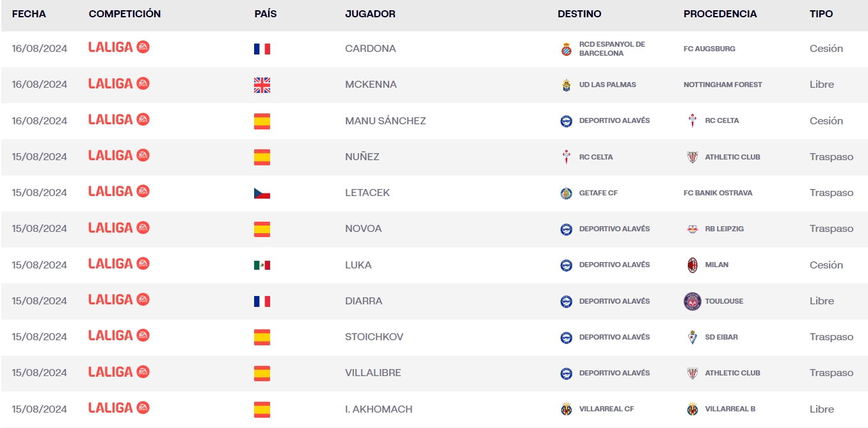Viewport: 868px width, 428px height.
Task: Click the Getafe CF club crest
Action: [x=566, y=193]
